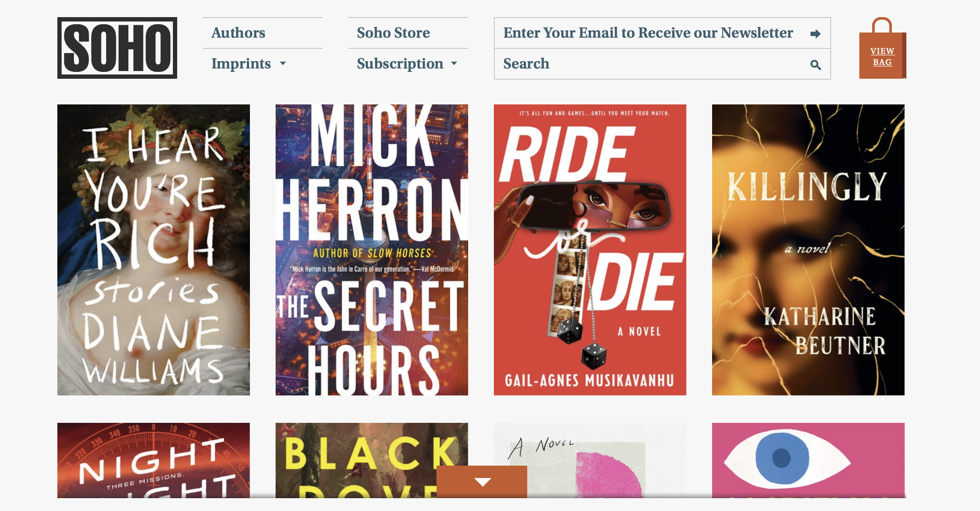Expand the Imprints dropdown arrow

click(x=283, y=64)
